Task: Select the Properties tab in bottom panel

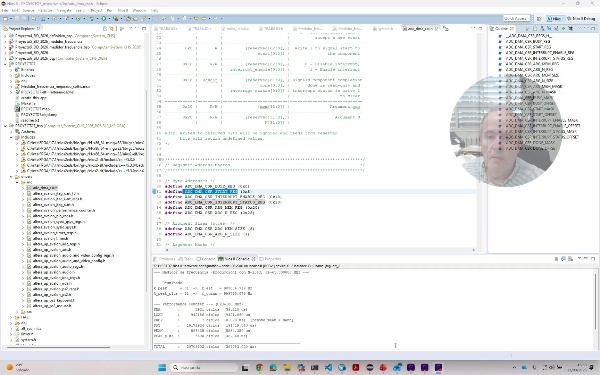Action: pyautogui.click(x=270, y=259)
